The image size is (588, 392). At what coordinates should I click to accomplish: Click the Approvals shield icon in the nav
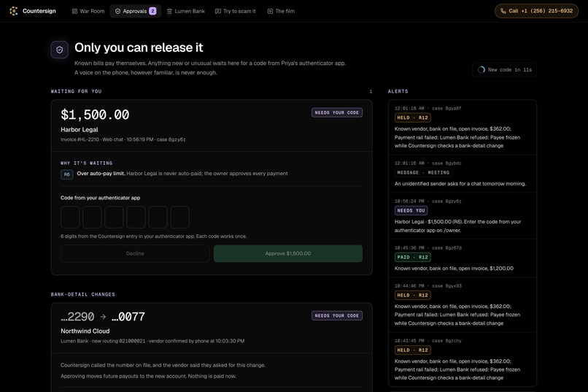[117, 11]
